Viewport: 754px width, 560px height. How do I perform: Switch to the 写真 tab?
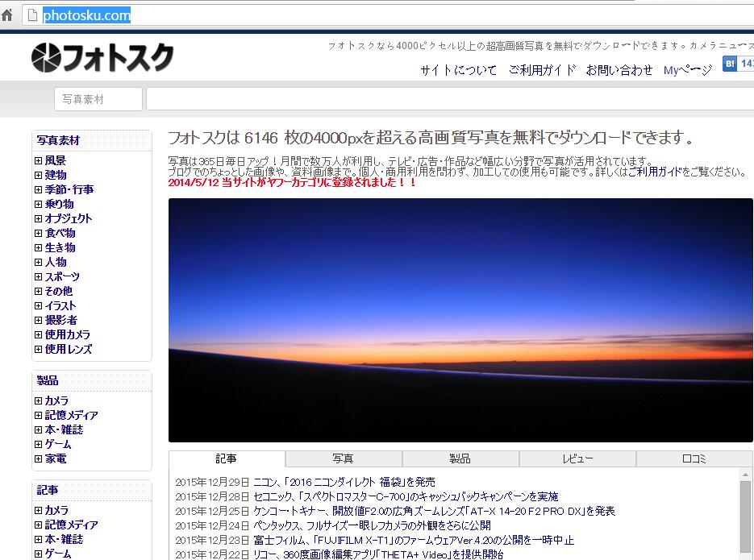pos(344,458)
